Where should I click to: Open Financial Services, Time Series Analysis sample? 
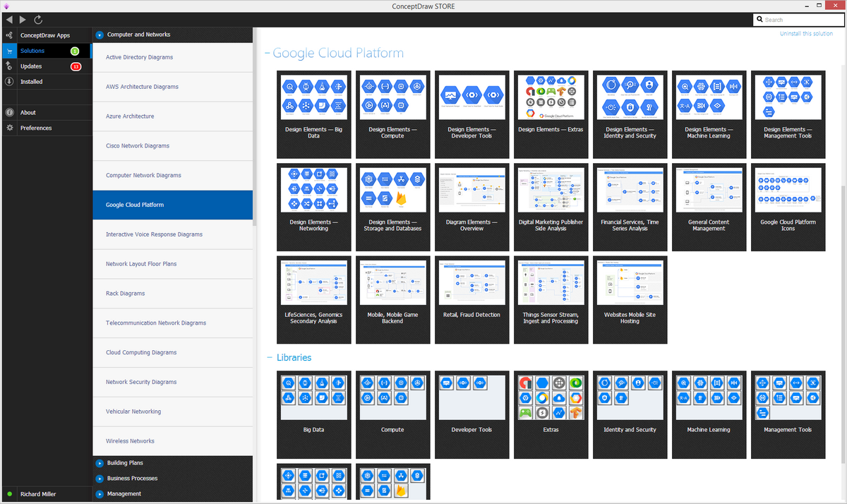click(x=630, y=207)
